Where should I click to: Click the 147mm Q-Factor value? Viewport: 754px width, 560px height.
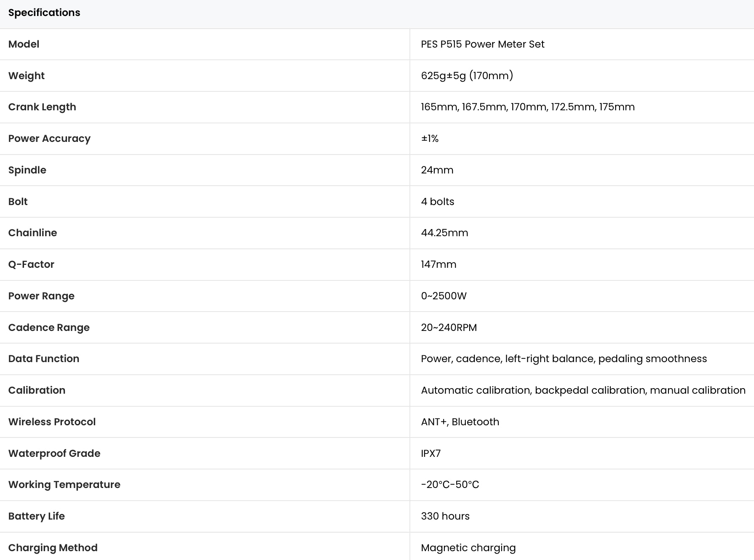click(438, 264)
